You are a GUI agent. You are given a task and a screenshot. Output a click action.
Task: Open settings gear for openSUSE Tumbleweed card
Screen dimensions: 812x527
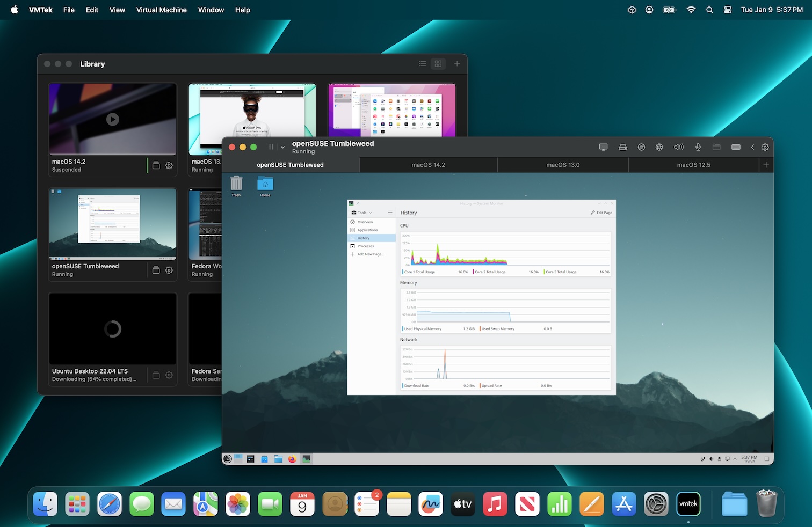click(x=169, y=270)
